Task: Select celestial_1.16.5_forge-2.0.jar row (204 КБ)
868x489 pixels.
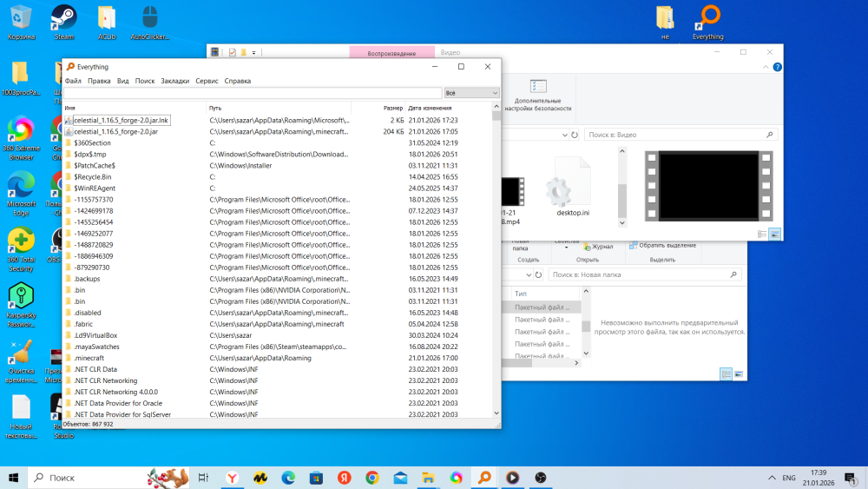Action: (x=277, y=132)
